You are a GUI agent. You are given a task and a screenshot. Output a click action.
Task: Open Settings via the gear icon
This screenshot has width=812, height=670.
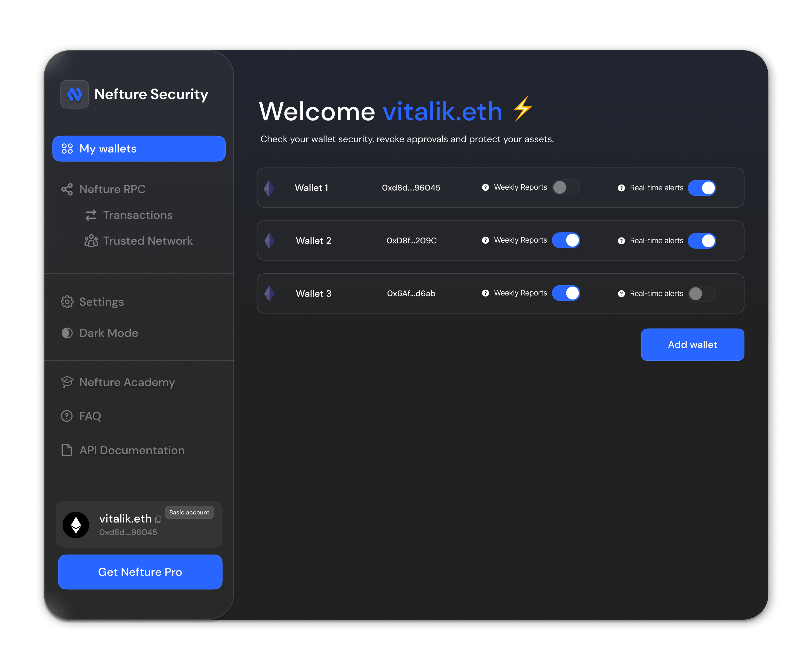pos(67,301)
